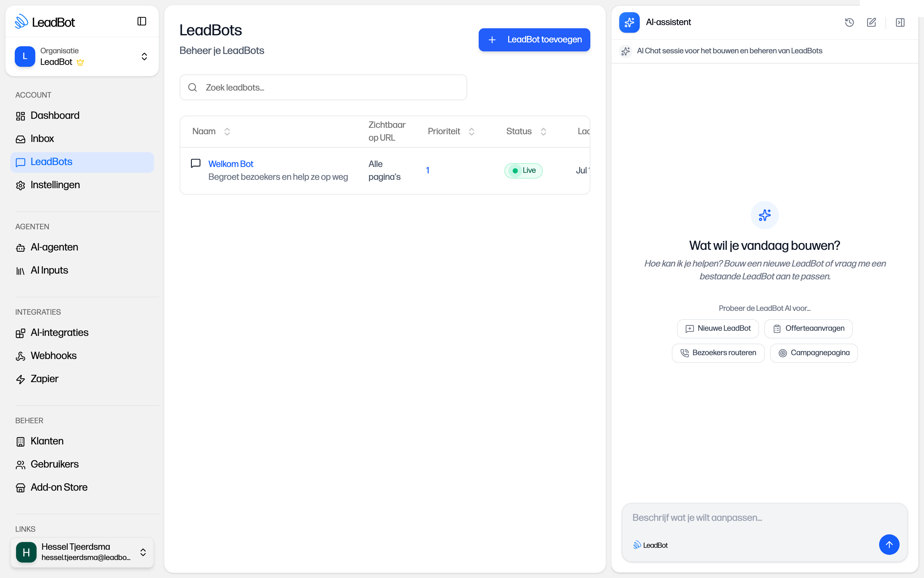Click the Bezoekers routeren suggestion chip
The image size is (924, 578).
[718, 353]
